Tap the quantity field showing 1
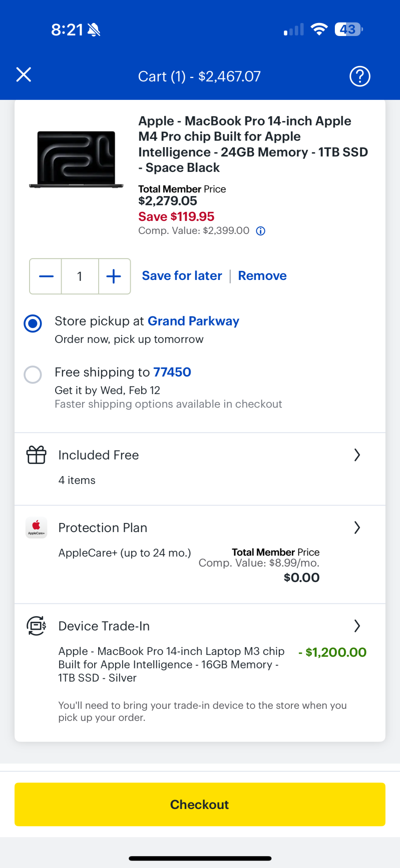The width and height of the screenshot is (400, 868). (x=80, y=276)
